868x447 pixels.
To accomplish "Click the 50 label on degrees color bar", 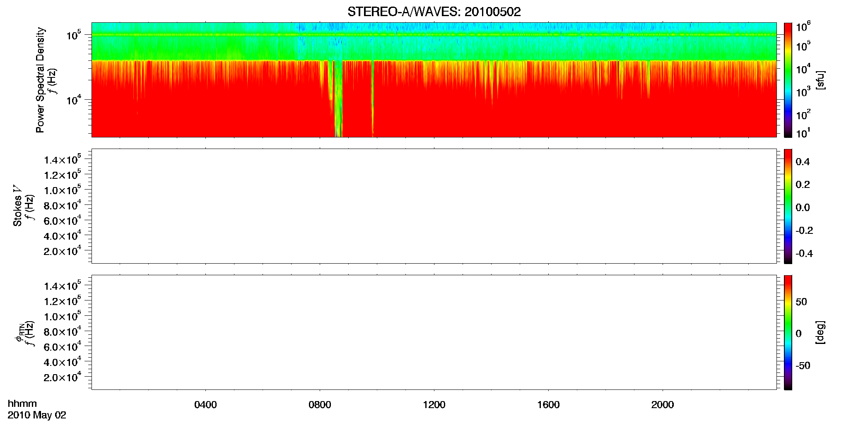I will click(x=801, y=302).
